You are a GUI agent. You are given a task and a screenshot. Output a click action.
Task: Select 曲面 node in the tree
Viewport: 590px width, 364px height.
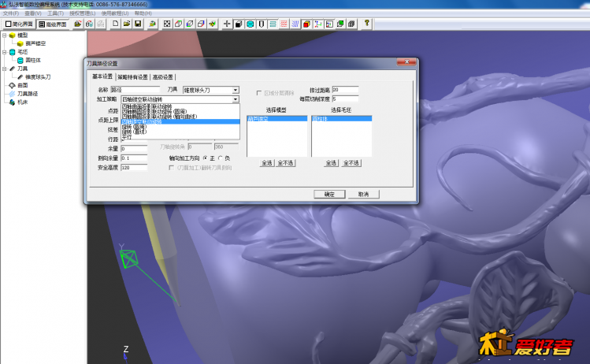(23, 85)
